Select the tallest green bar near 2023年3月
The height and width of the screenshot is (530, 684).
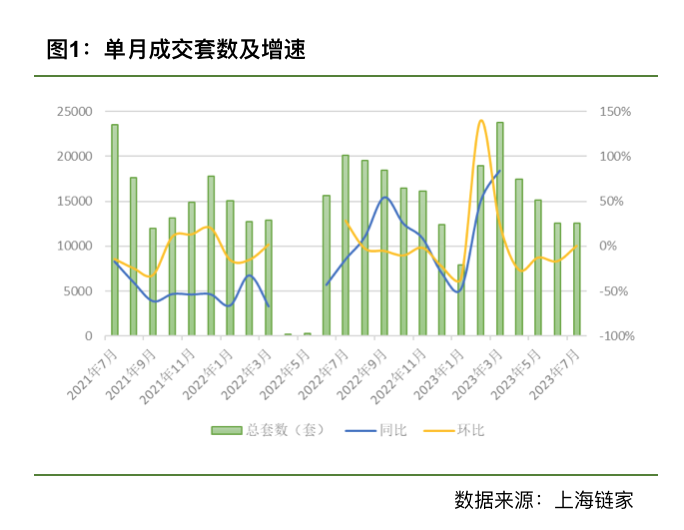click(500, 228)
